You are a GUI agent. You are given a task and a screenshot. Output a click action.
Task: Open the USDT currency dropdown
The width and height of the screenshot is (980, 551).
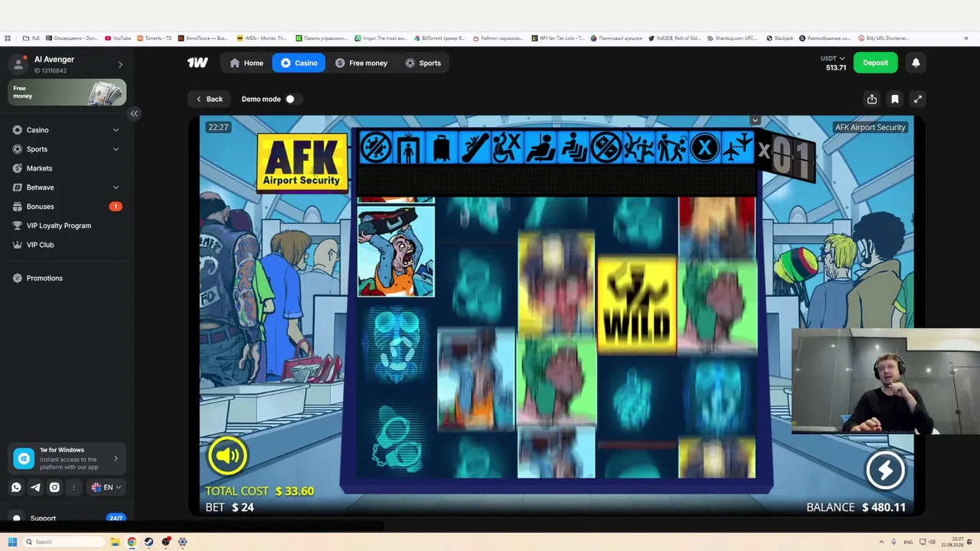[x=833, y=58]
